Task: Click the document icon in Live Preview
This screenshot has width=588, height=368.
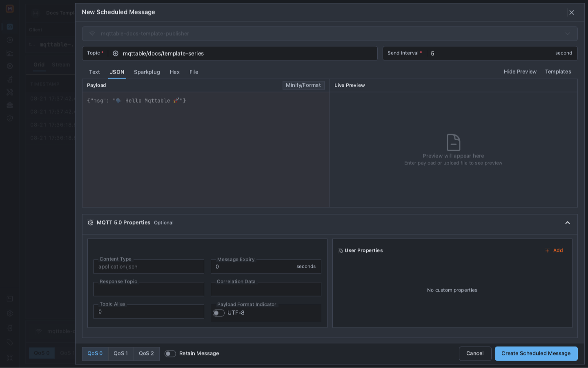Action: (x=453, y=142)
